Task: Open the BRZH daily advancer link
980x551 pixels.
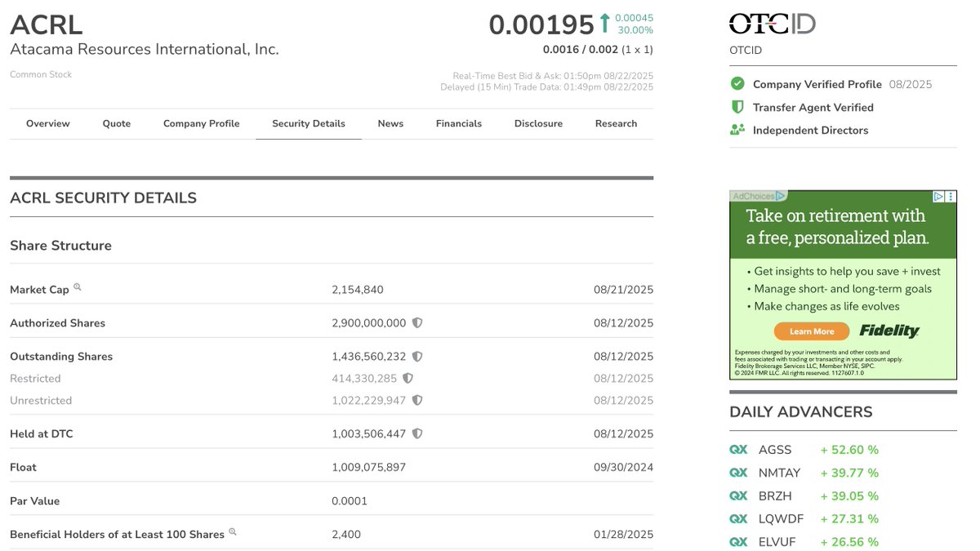Action: [x=775, y=495]
